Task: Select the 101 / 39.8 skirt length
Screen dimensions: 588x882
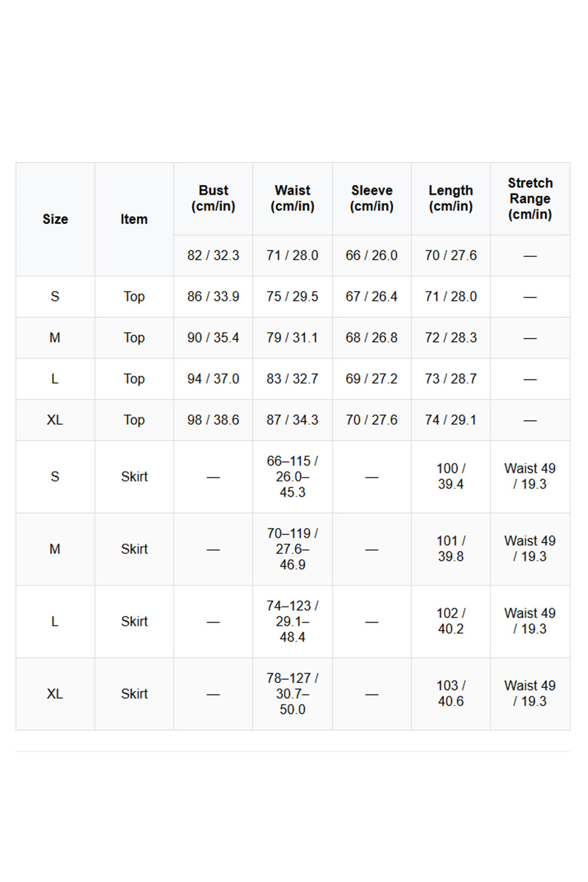Action: [x=451, y=549]
